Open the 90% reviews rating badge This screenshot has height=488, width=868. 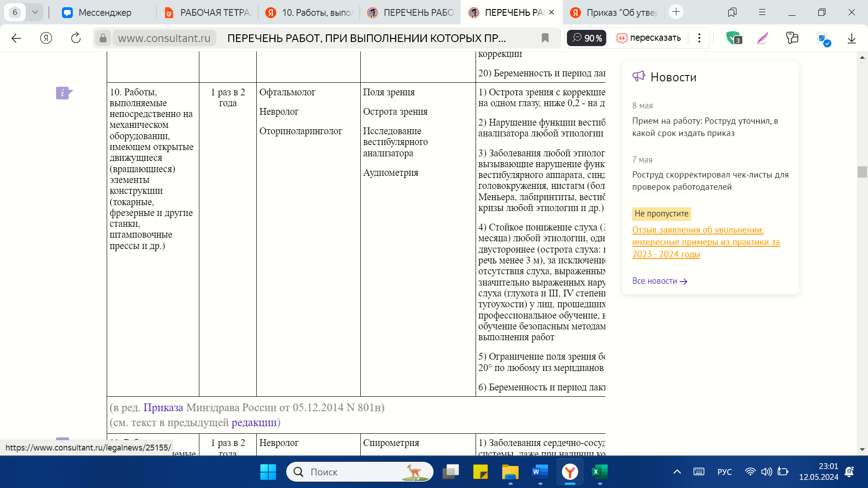586,38
